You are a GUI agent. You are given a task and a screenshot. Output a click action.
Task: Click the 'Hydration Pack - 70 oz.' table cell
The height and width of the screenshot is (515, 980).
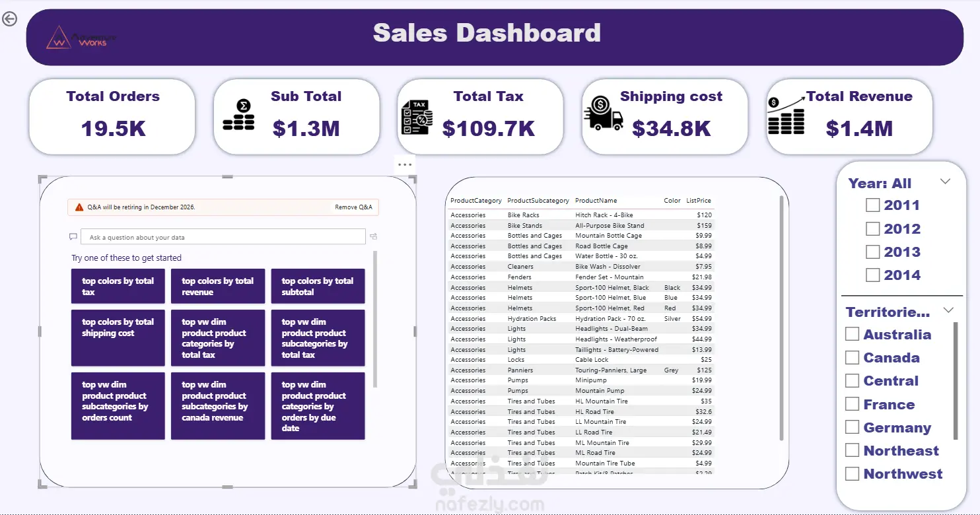pyautogui.click(x=610, y=319)
